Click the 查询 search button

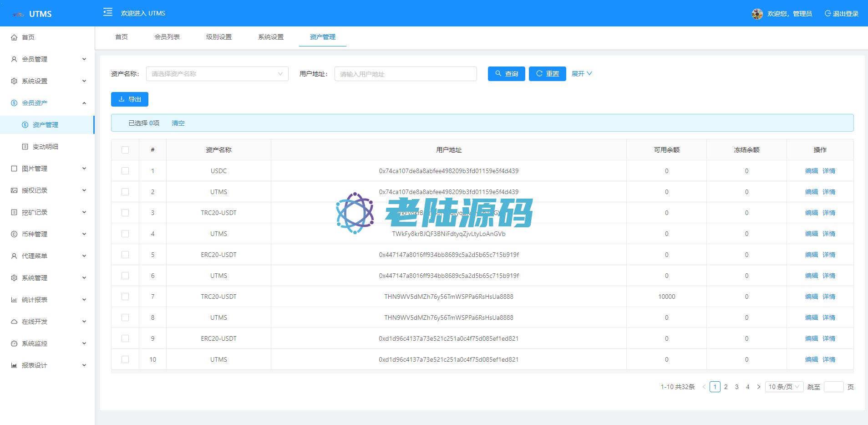506,74
